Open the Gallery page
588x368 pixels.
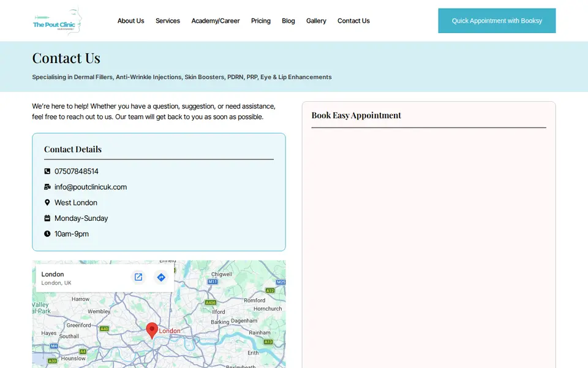coord(316,21)
